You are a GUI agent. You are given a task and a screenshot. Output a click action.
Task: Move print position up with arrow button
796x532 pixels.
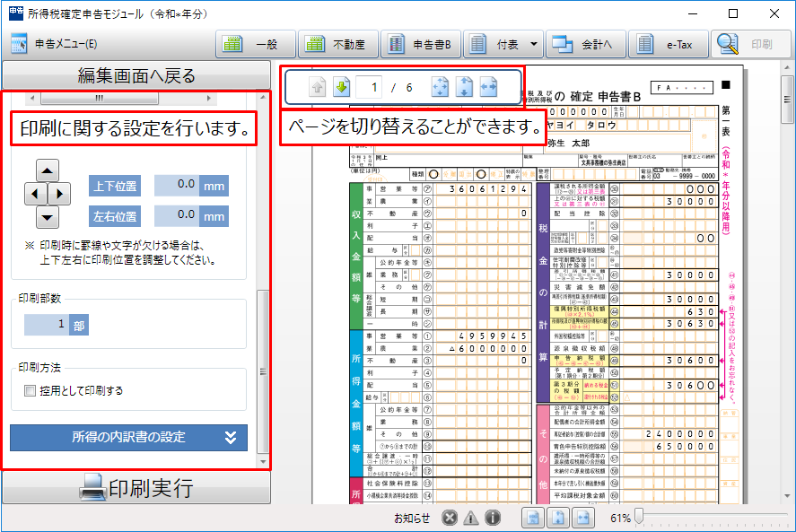[47, 170]
